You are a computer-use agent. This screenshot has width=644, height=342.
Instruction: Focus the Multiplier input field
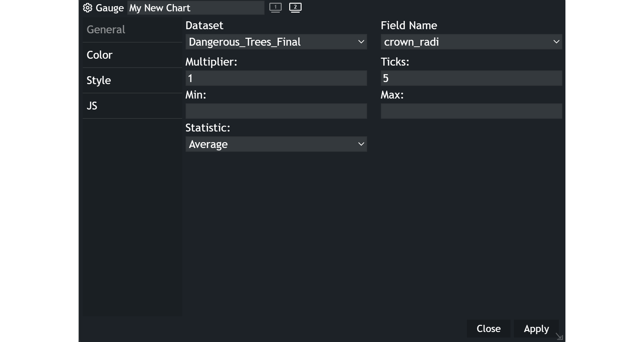tap(276, 78)
